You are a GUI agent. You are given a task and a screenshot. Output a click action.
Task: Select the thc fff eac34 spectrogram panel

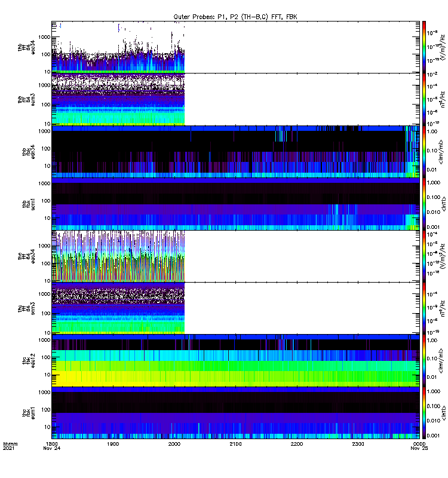click(235, 256)
